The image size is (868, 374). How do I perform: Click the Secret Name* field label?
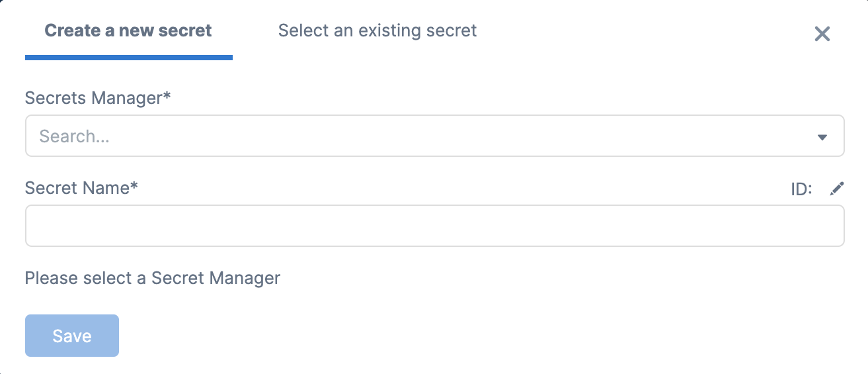tap(81, 188)
